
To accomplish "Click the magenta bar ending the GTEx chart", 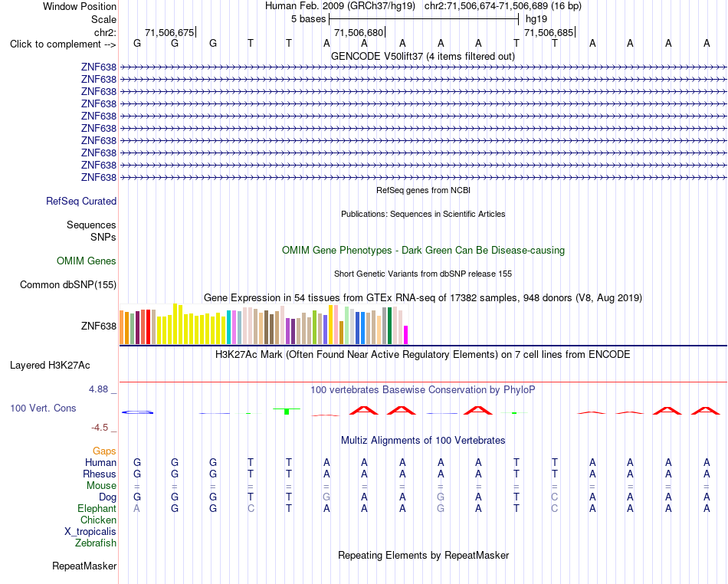I will click(406, 335).
